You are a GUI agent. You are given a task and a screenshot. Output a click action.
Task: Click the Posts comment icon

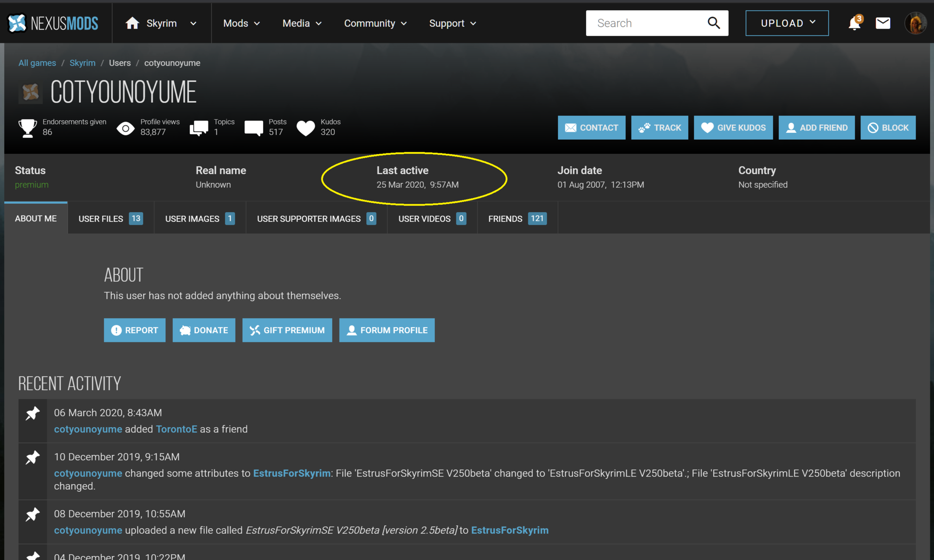(253, 128)
